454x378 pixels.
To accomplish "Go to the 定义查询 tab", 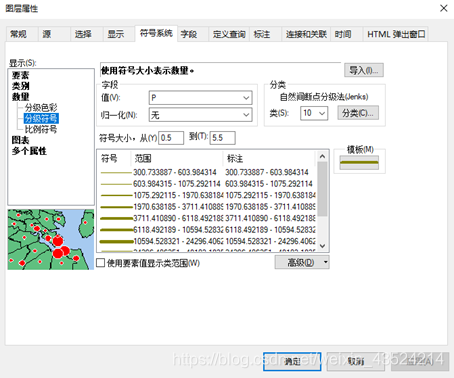I will click(x=229, y=34).
